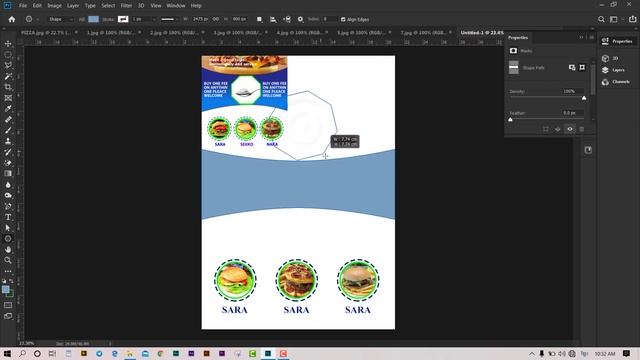Toggle the Align Edges checkbox
Viewport: 640px width, 360px height.
click(343, 19)
